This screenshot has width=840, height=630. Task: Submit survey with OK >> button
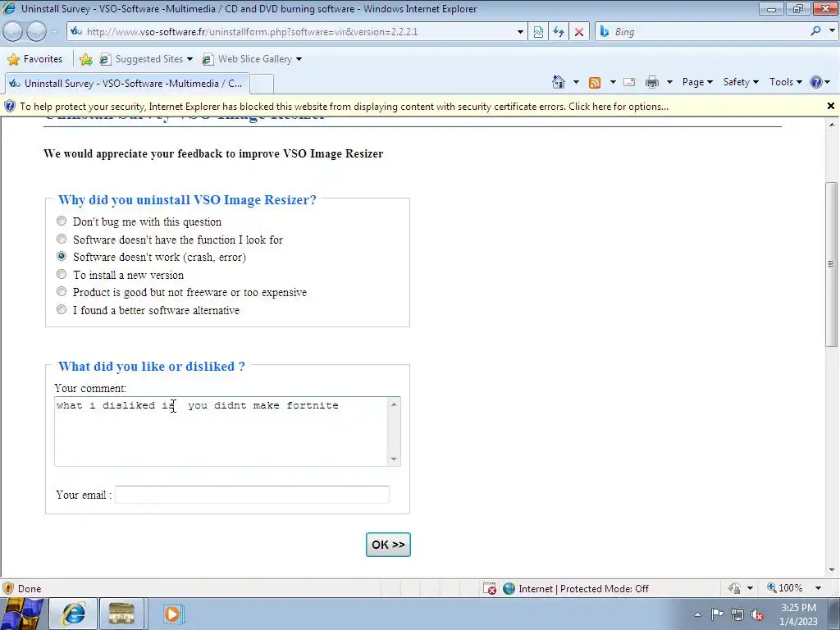388,545
